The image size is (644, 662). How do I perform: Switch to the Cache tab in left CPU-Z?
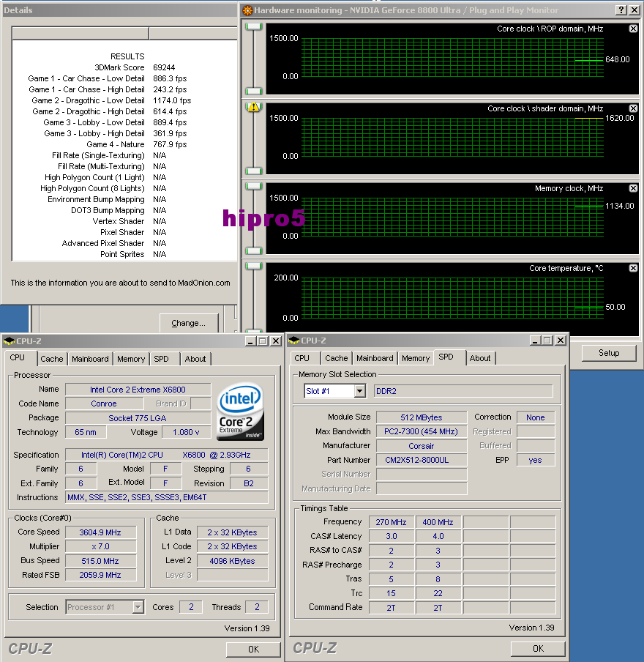[x=52, y=358]
